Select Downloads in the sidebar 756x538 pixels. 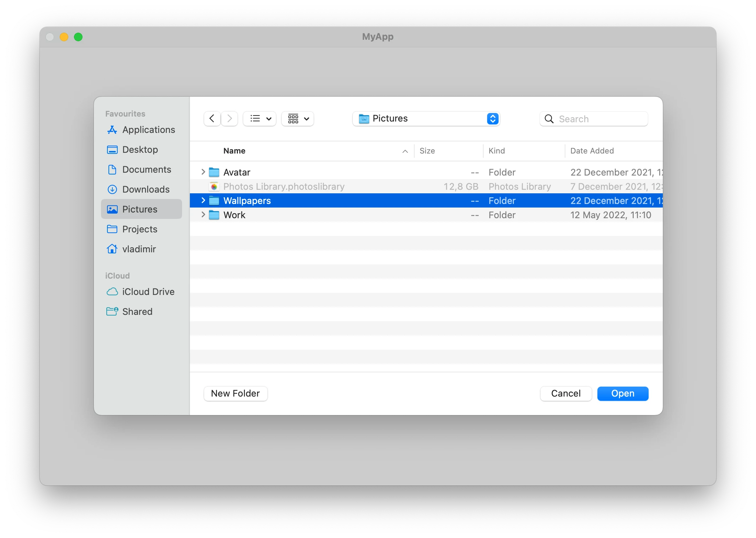point(145,189)
